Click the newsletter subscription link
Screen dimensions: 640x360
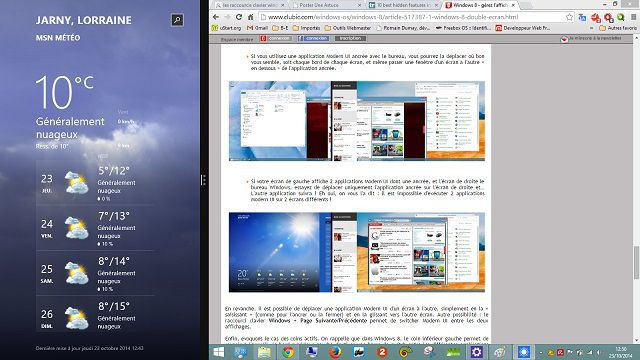(x=591, y=38)
